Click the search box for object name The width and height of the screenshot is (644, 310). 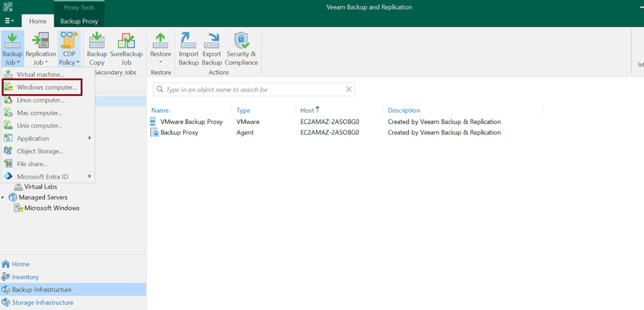tap(253, 90)
